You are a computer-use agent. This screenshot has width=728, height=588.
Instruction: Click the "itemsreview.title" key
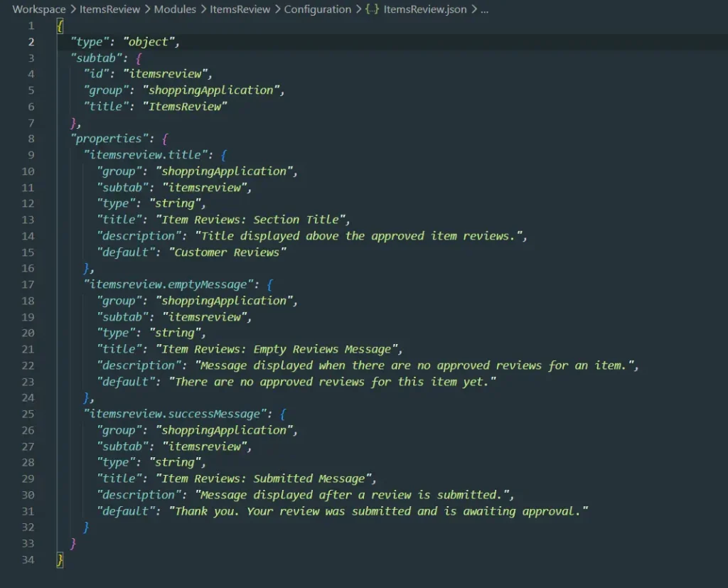tap(145, 155)
